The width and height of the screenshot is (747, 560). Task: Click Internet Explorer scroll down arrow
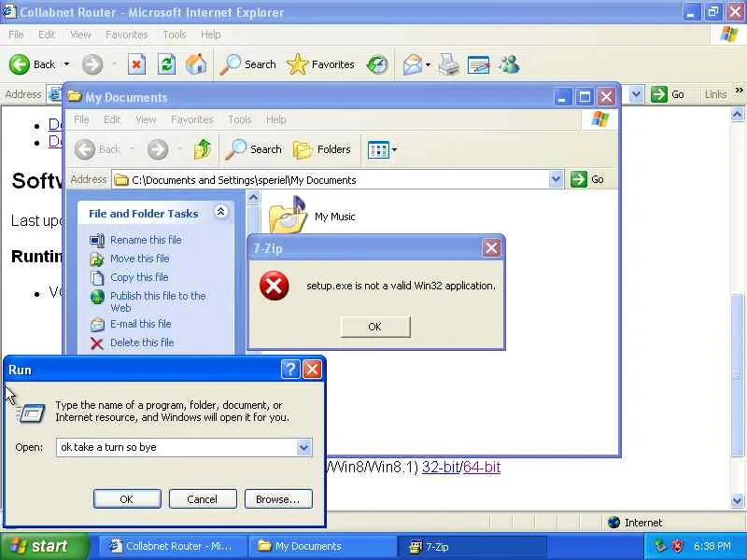pyautogui.click(x=737, y=500)
